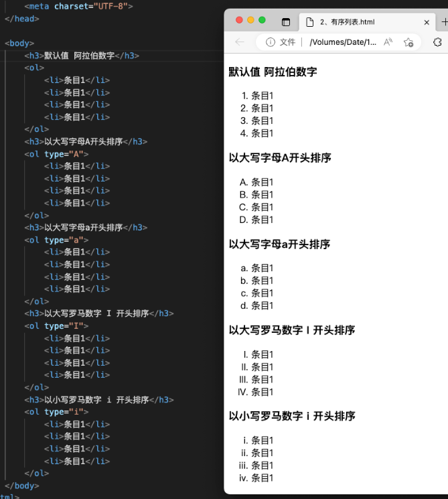Open the tab actions menu icon
The image size is (448, 499).
[286, 22]
